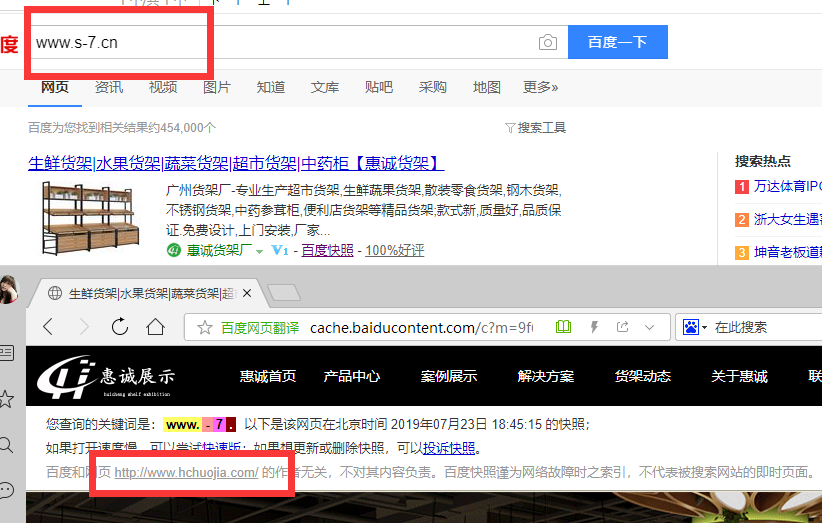Open the 产品中心 menu item
822x523 pixels.
click(x=352, y=376)
